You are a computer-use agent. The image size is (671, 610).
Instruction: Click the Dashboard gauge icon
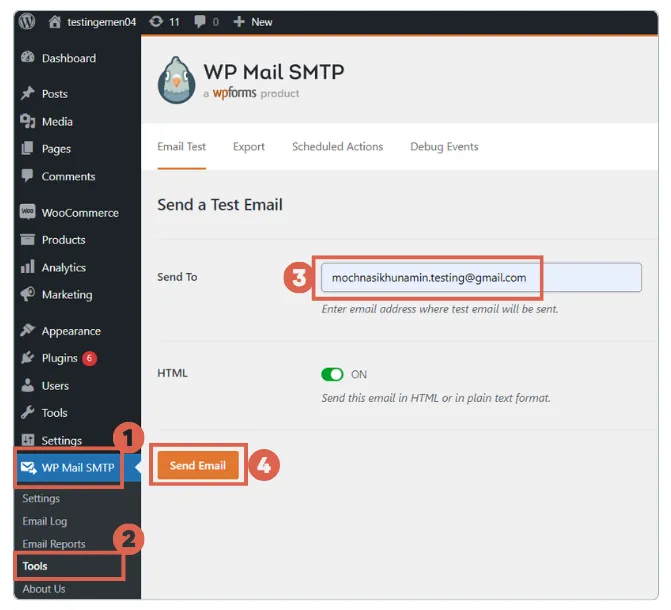click(27, 57)
